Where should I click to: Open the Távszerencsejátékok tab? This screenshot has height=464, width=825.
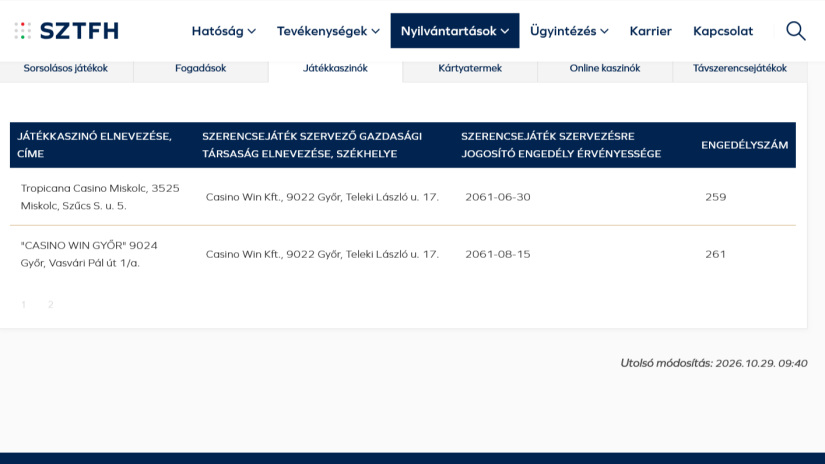[739, 68]
